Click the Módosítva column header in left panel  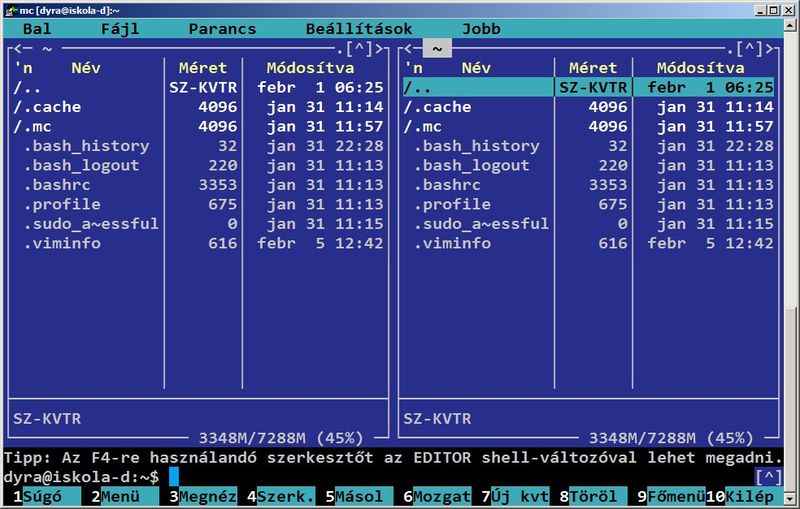coord(310,68)
